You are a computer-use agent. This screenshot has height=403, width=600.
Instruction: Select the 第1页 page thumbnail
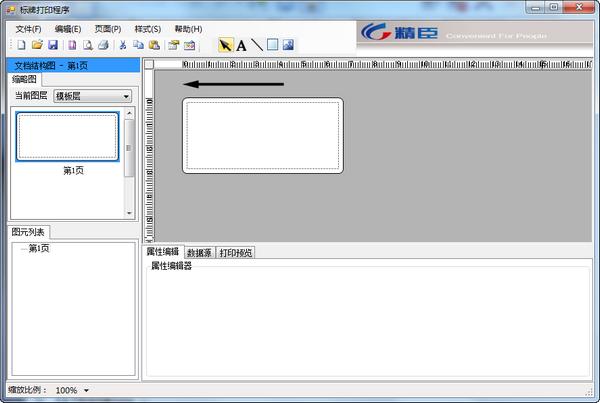click(68, 136)
